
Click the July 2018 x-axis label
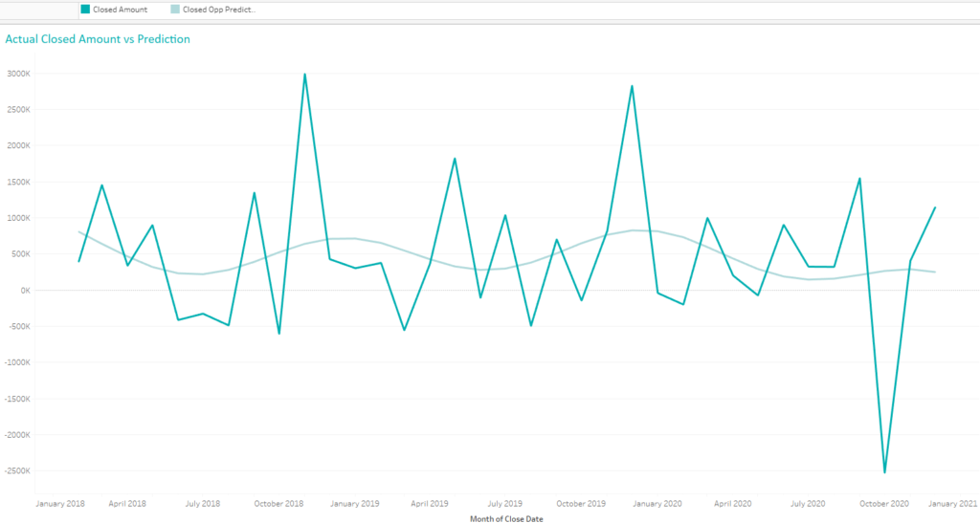click(x=203, y=504)
